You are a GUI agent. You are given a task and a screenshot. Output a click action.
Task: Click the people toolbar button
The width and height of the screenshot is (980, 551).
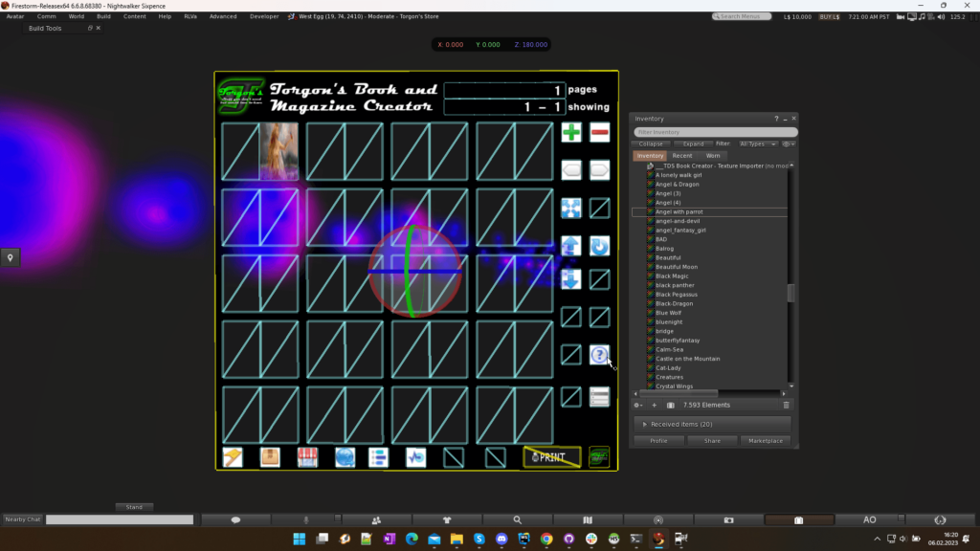[x=376, y=519]
